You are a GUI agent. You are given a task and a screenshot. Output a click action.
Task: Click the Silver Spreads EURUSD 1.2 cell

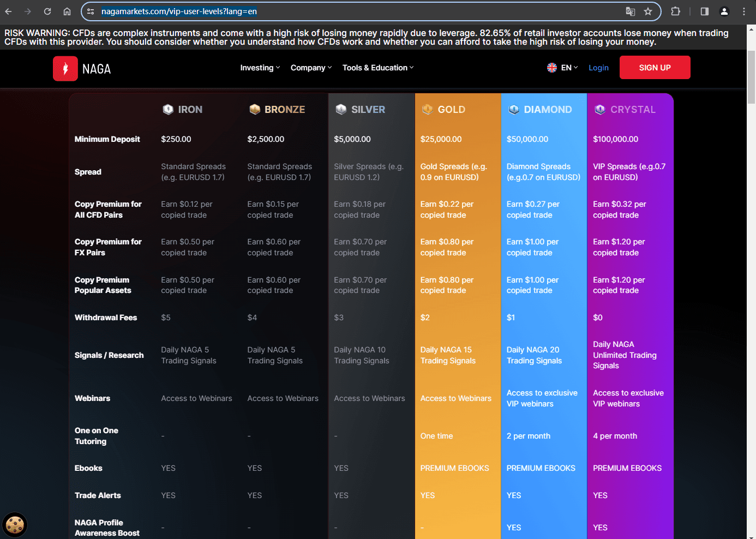point(369,172)
